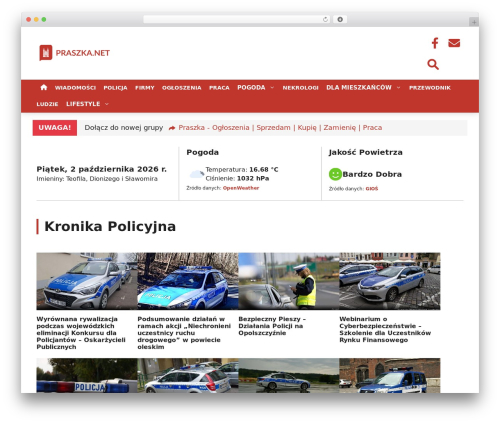The height and width of the screenshot is (423, 500).
Task: Click the cloudy weather icon
Action: [x=196, y=174]
